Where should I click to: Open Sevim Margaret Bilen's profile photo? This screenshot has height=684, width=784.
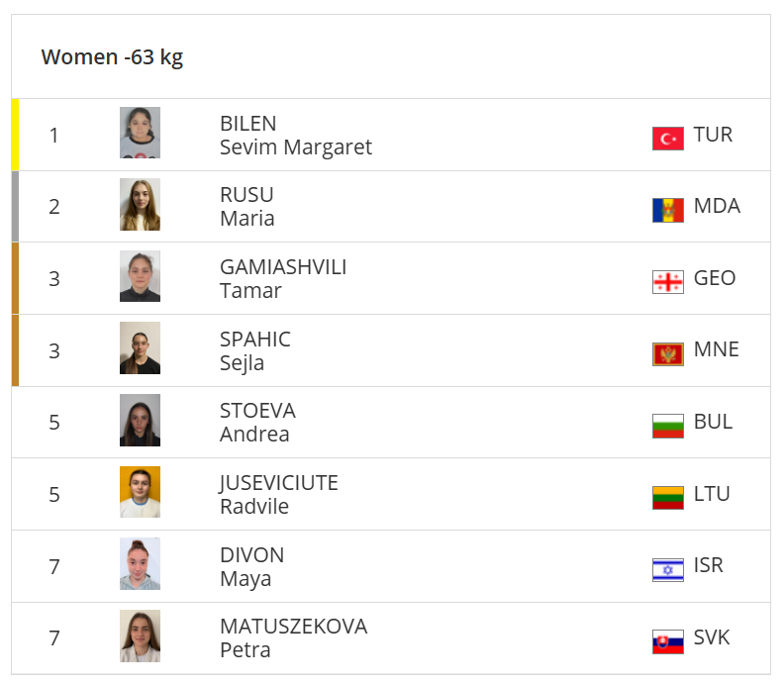(140, 134)
